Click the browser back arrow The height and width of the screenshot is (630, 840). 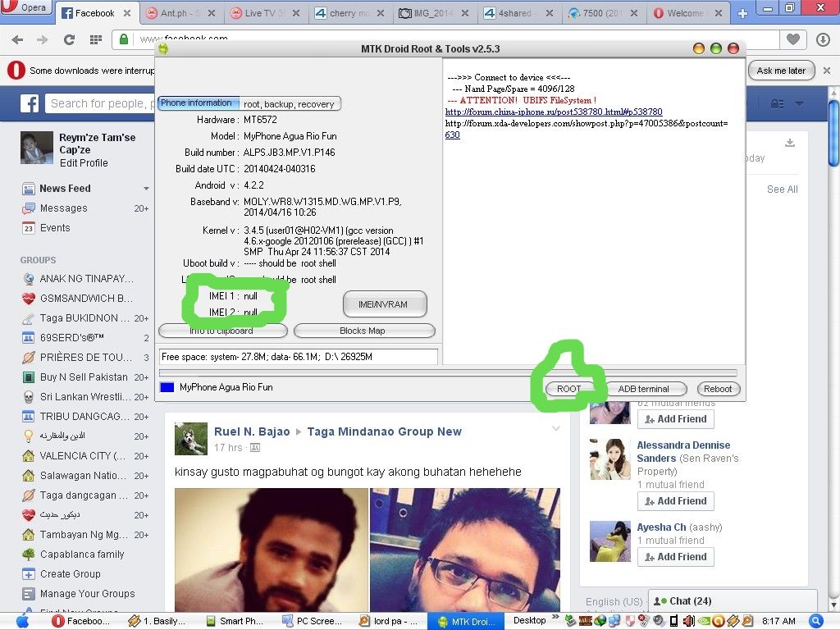coord(17,39)
